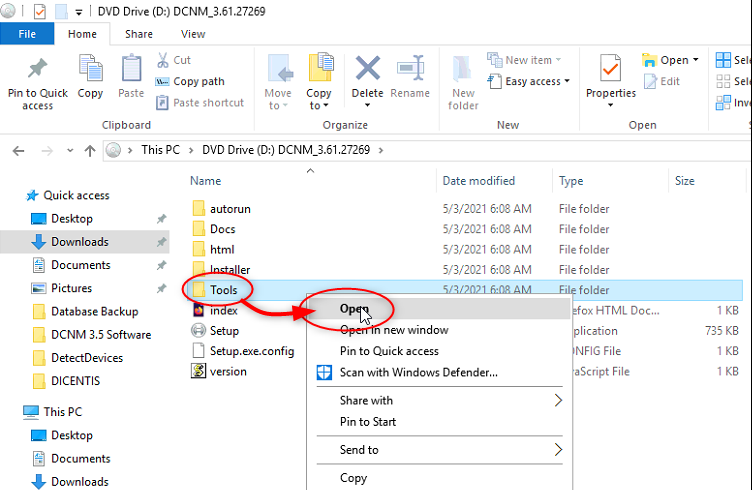Open the Database Backup folder
Viewport: 752px width, 490px height.
(x=94, y=312)
